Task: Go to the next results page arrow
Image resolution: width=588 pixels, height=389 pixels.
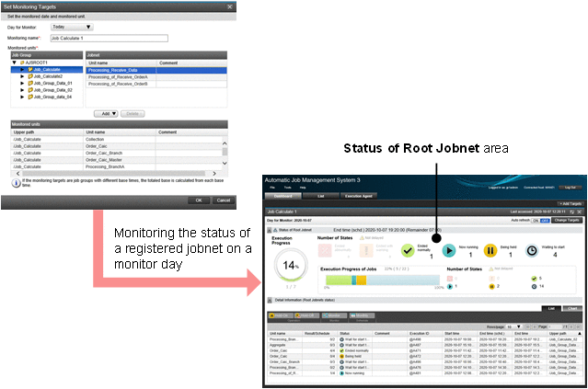Action: pyautogui.click(x=571, y=326)
